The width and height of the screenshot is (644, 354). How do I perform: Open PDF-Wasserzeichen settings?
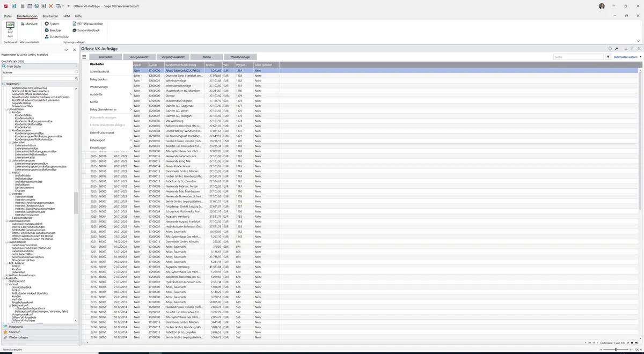coord(87,24)
